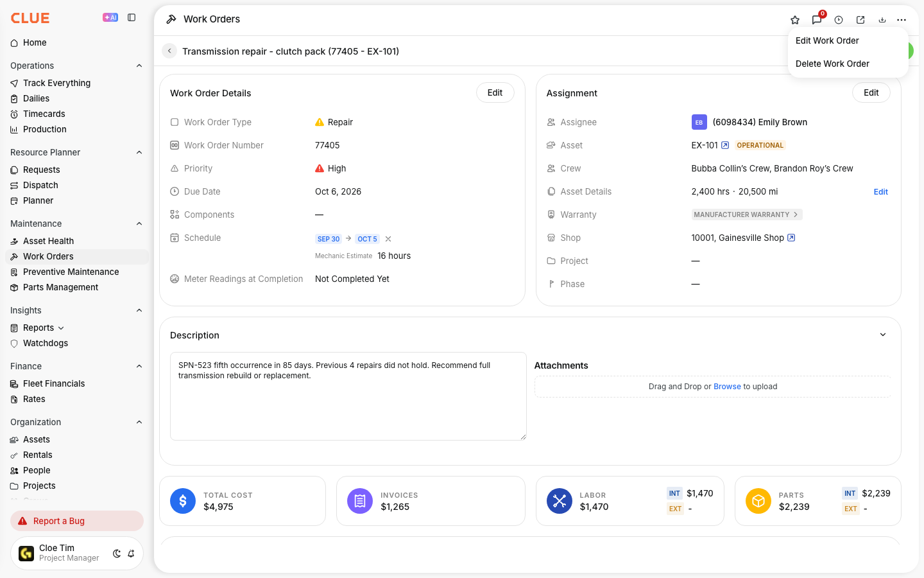Screen dimensions: 924x578
Task: Open the Manufacturer Warranty tag
Action: tap(747, 215)
